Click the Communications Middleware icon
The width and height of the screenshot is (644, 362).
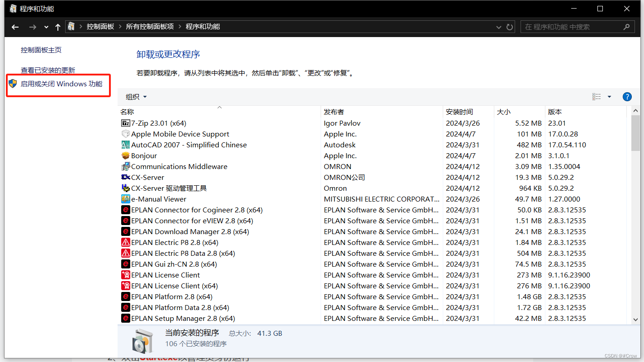point(126,166)
